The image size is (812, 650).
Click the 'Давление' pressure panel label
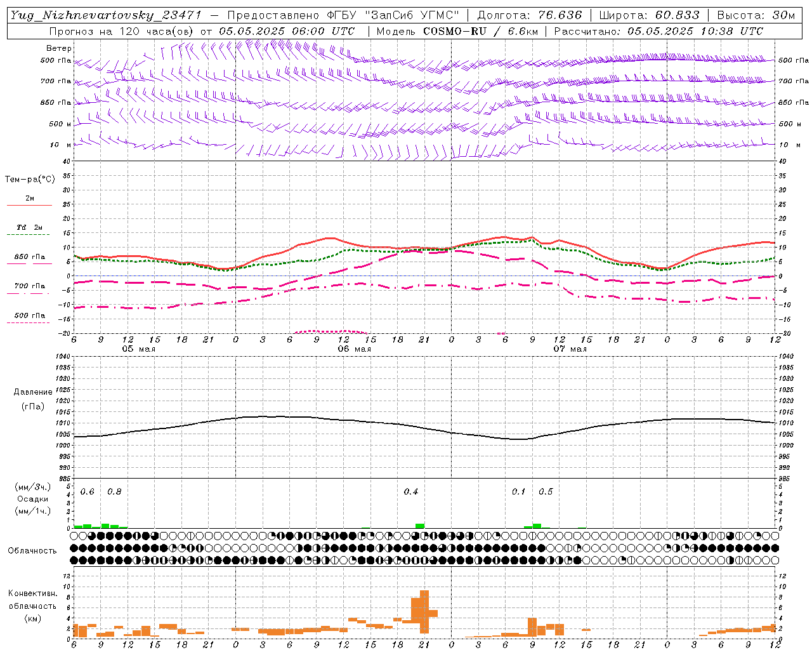pyautogui.click(x=33, y=392)
